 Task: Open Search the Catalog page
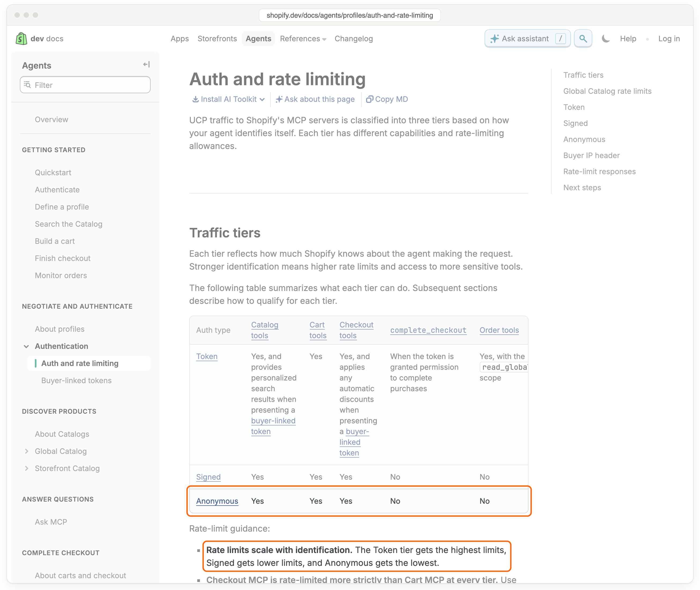click(x=69, y=224)
